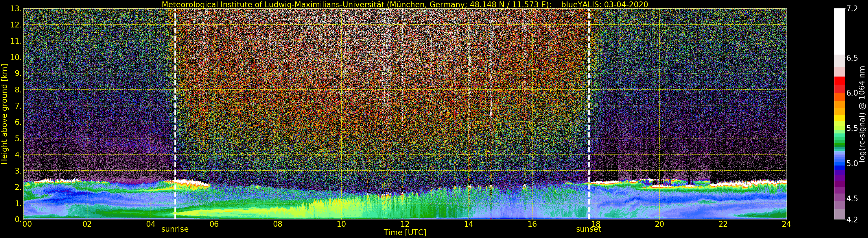Click the Height above ground [km] label

click(x=4, y=114)
